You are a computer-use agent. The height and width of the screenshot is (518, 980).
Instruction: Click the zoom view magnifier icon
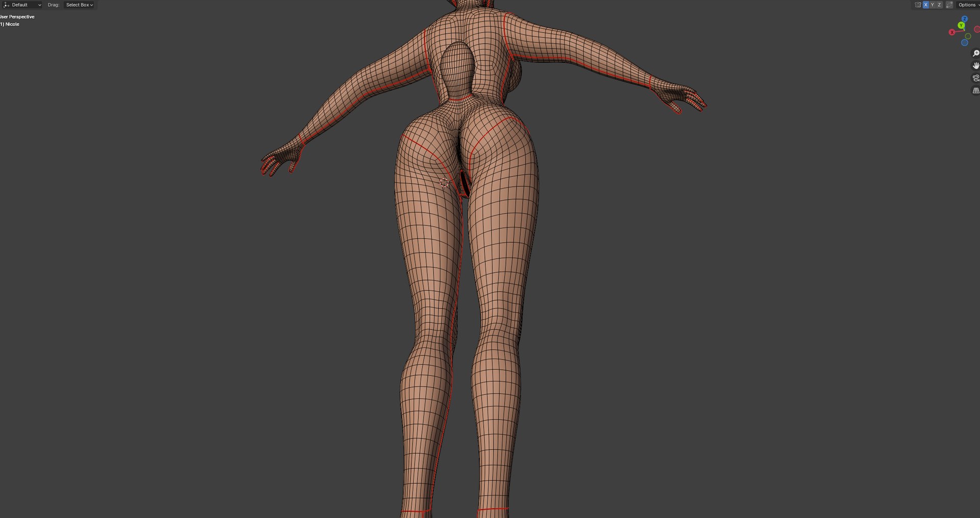(976, 54)
